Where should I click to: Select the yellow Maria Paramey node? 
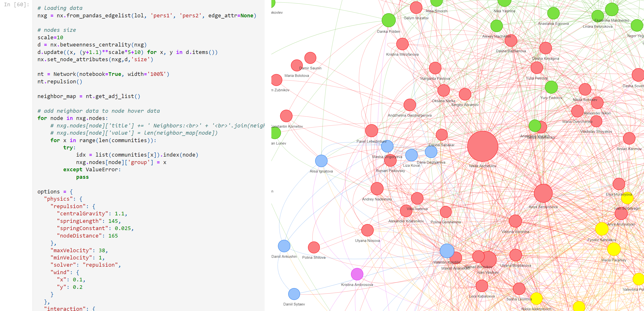point(614,249)
